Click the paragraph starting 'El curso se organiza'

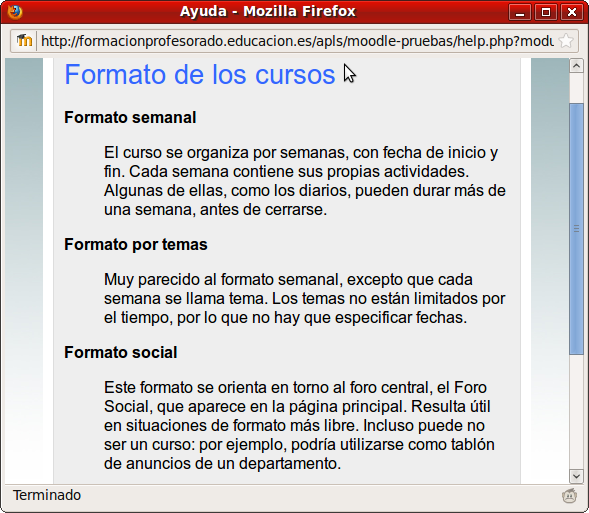click(305, 181)
